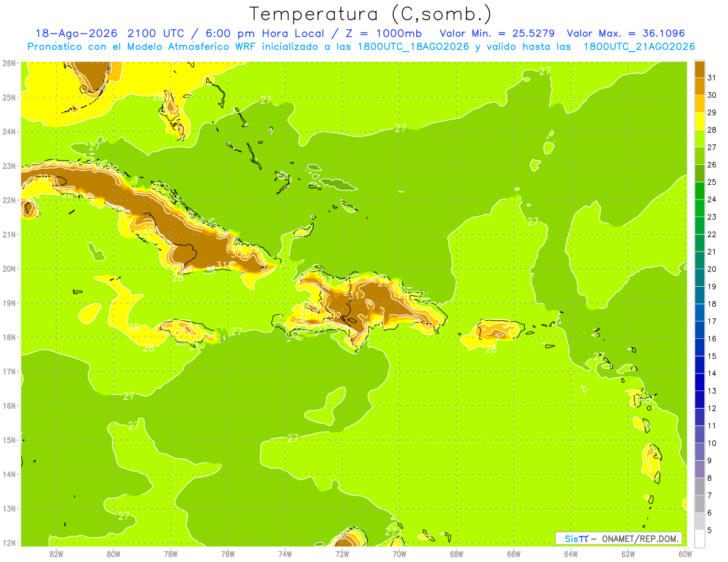Select the '18N' latitude axis label
The height and width of the screenshot is (562, 728).
[9, 337]
